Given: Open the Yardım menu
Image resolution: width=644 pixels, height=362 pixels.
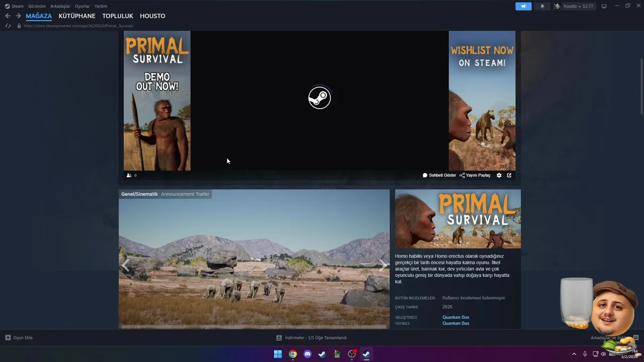Looking at the screenshot, I should click(101, 6).
